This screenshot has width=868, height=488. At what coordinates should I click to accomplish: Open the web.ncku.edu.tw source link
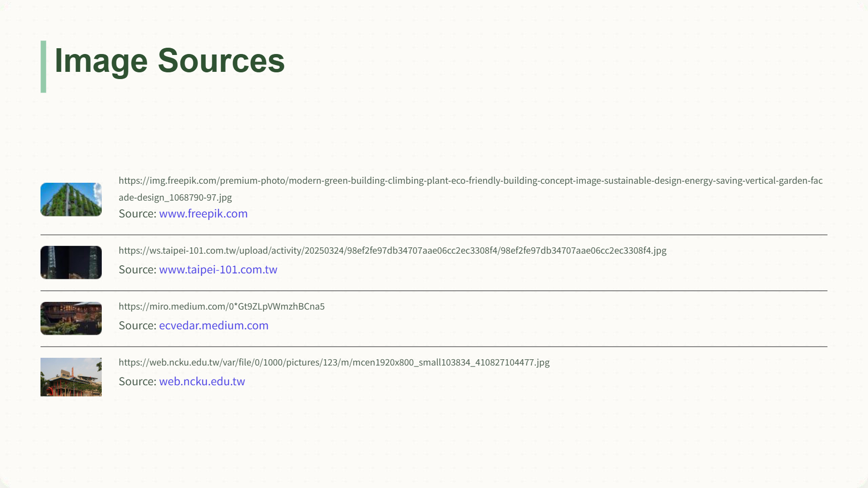click(x=202, y=381)
